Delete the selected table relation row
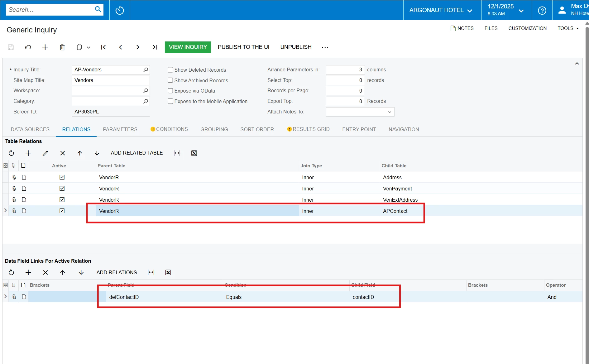 (63, 153)
